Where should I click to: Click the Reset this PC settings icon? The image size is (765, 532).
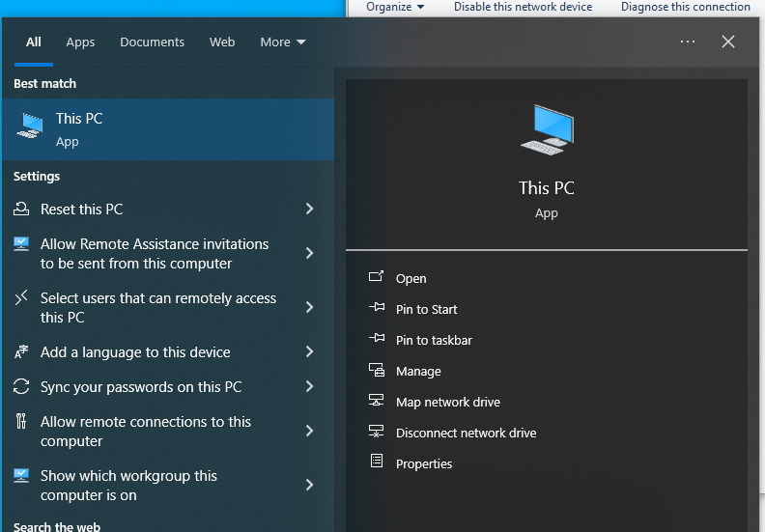click(x=21, y=210)
